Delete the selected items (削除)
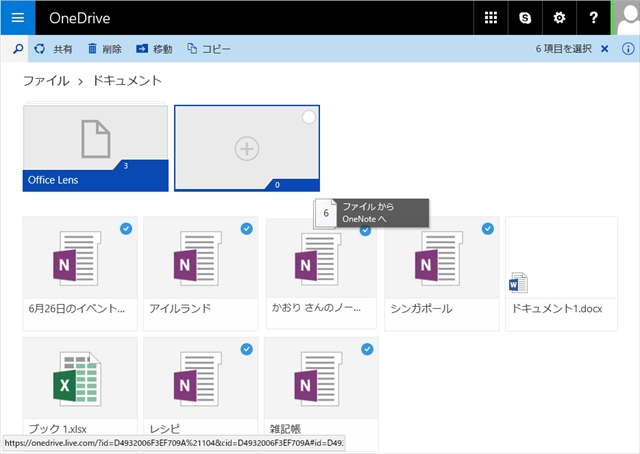Viewport: 640px width, 454px height. coord(105,49)
